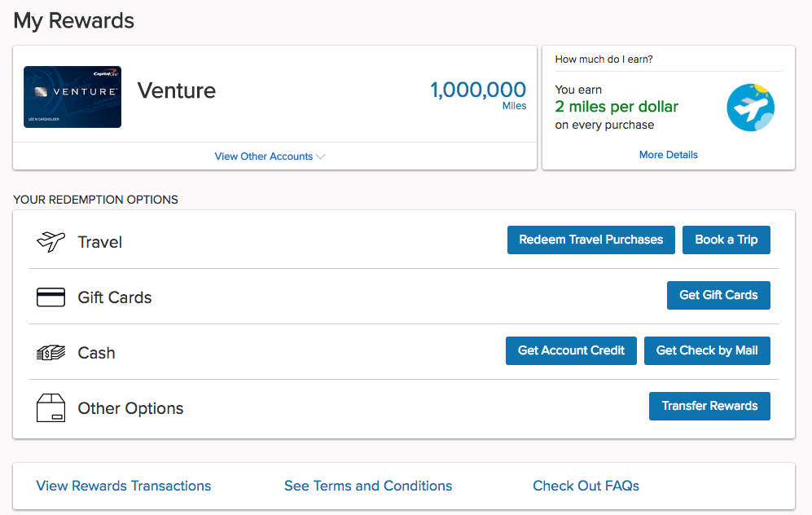Screen dimensions: 812x515
Task: Click the Venture account name
Action: (177, 90)
